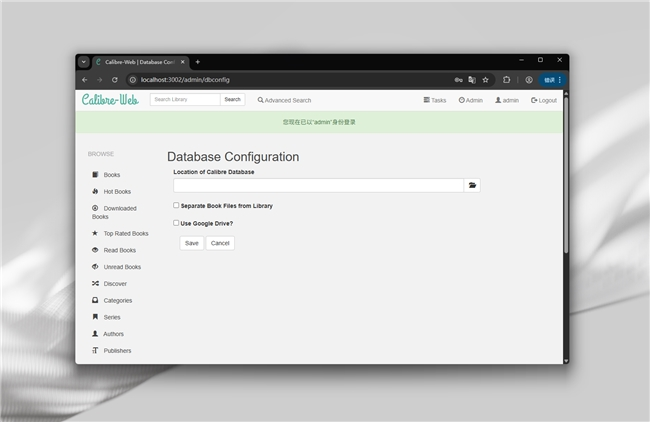
Task: Tick the Use Google Drive checkbox
Action: point(177,223)
